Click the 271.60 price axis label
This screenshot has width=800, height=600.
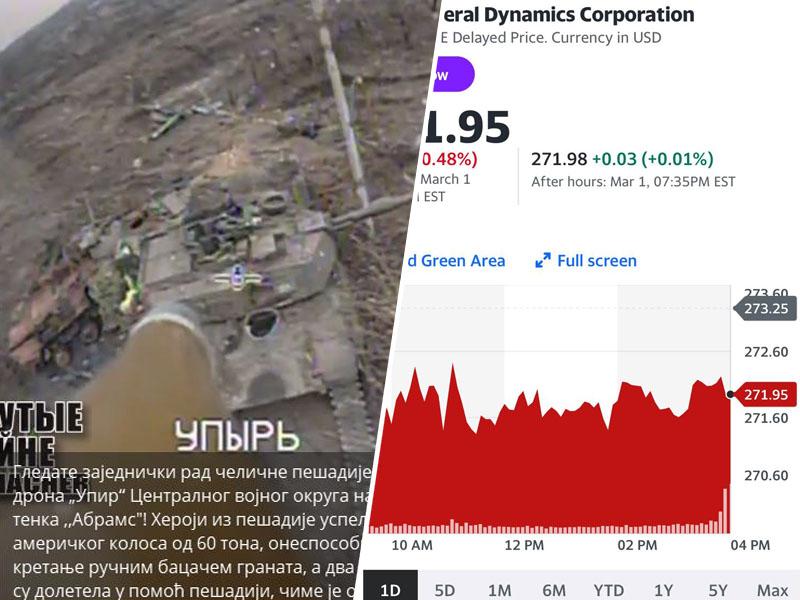click(766, 418)
